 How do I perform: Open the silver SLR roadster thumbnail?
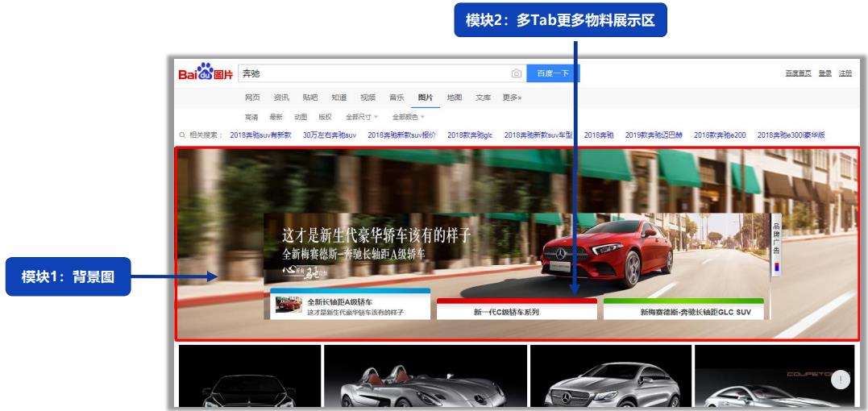point(426,376)
